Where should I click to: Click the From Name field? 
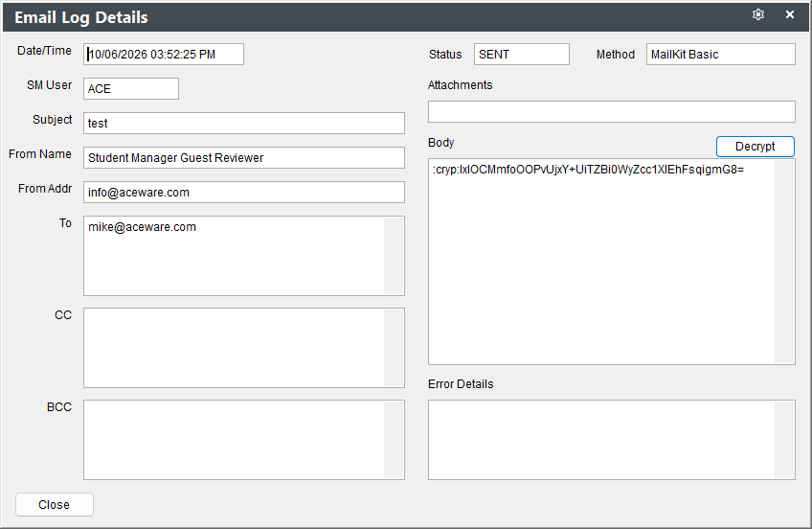pos(244,157)
